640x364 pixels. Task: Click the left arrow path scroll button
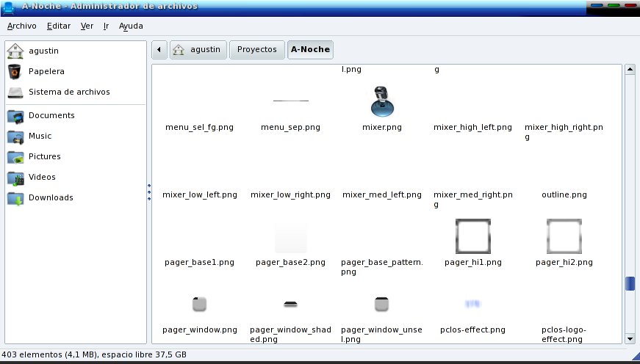coord(159,50)
